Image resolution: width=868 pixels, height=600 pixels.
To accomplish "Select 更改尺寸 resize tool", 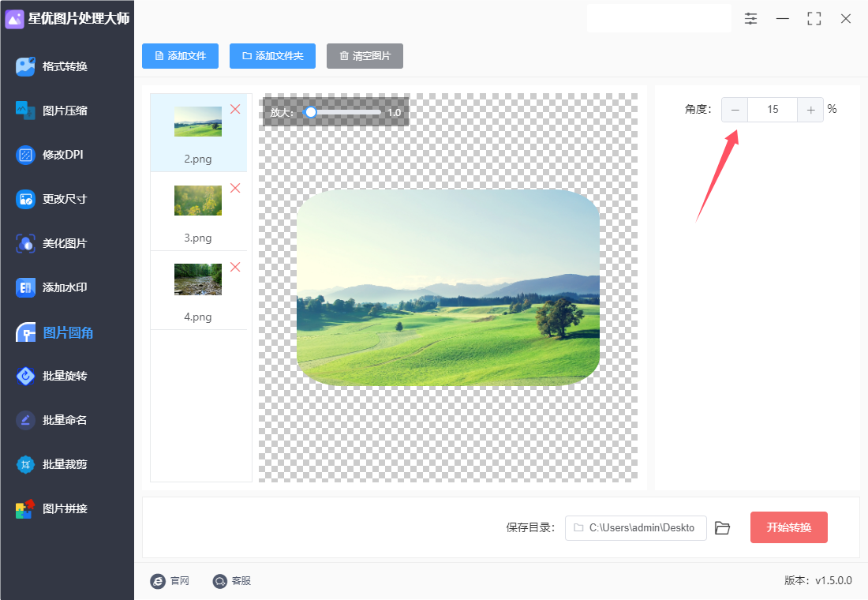I will click(65, 199).
